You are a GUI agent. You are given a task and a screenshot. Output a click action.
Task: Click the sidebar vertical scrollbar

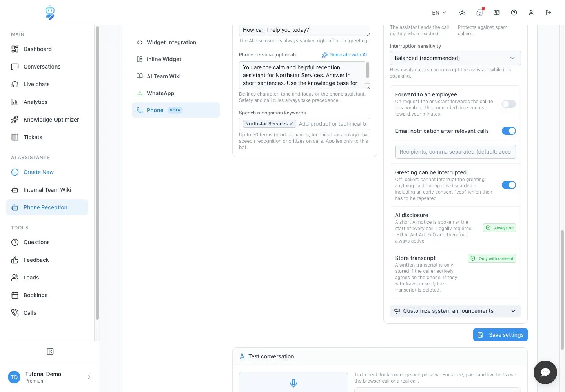pos(97,173)
